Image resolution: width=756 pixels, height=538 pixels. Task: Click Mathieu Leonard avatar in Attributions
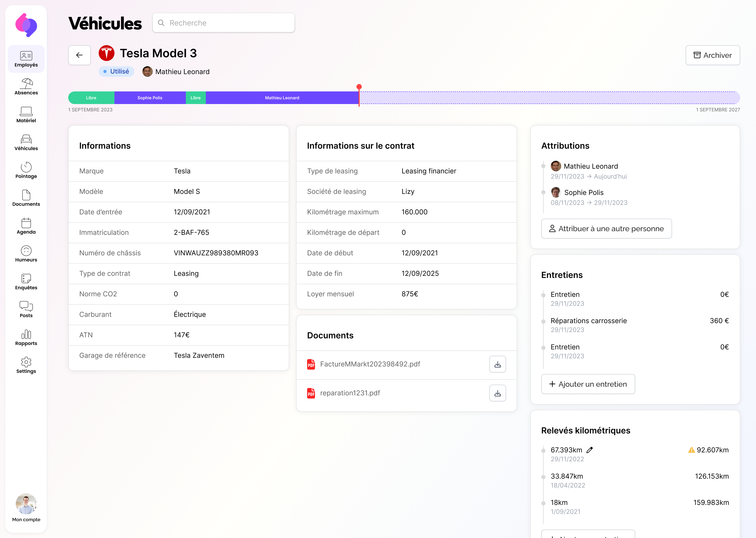click(556, 166)
